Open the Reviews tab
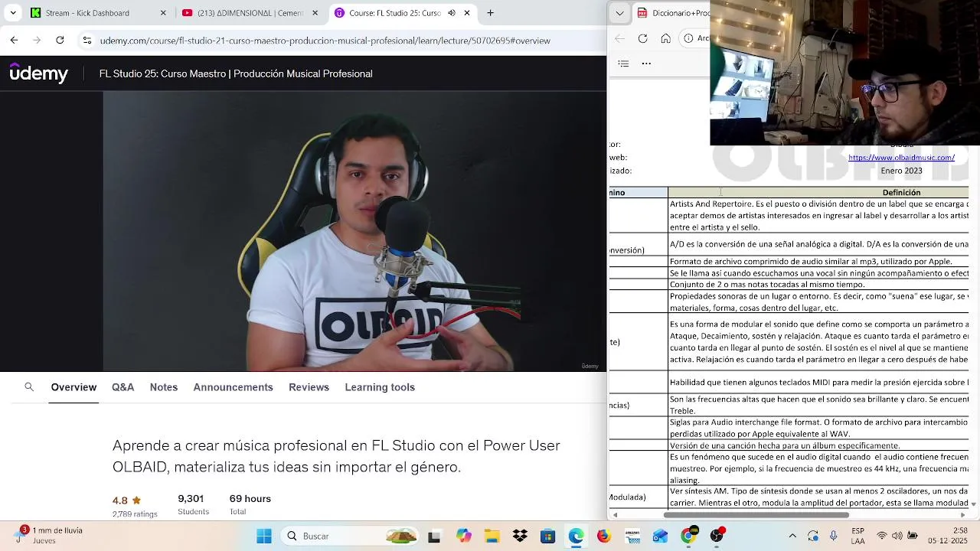The width and height of the screenshot is (980, 551). [309, 387]
